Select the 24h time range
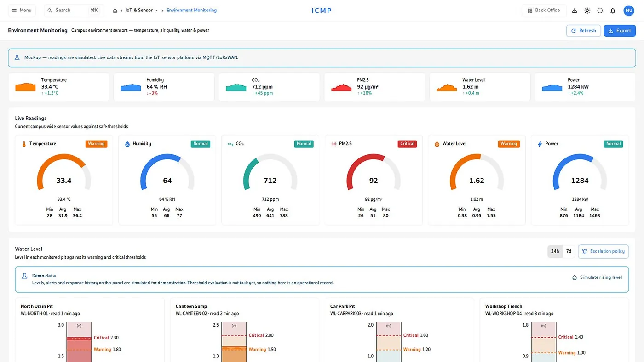This screenshot has height=362, width=644. pyautogui.click(x=555, y=251)
